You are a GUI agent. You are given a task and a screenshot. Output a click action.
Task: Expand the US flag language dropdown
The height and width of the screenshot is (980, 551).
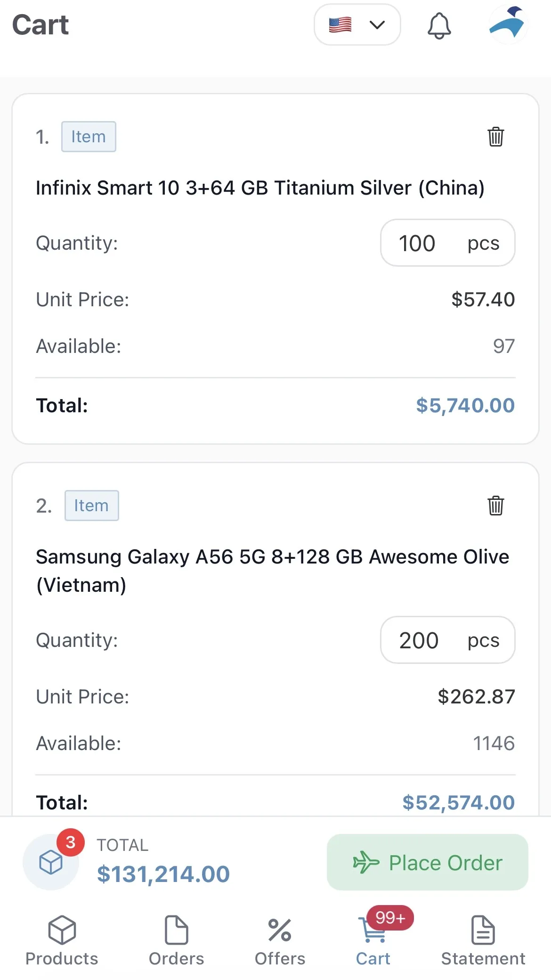coord(357,25)
